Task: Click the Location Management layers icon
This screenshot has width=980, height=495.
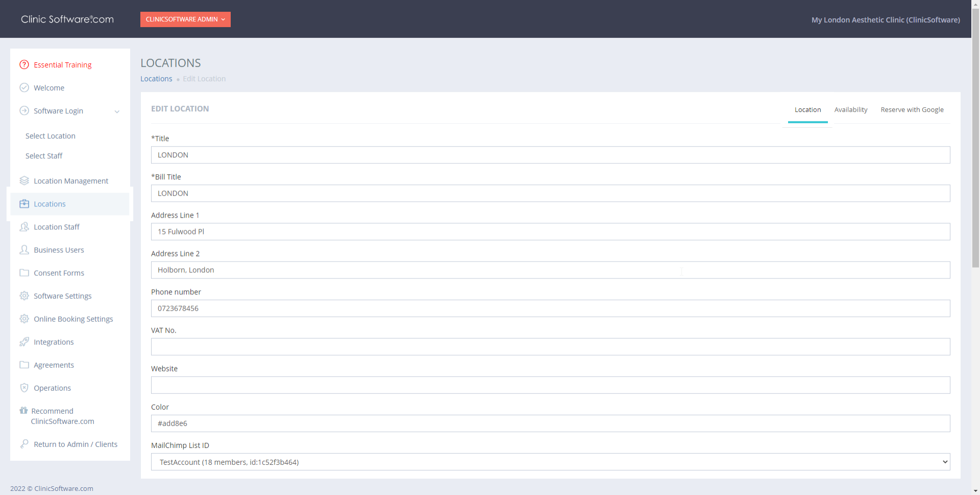Action: pos(24,181)
